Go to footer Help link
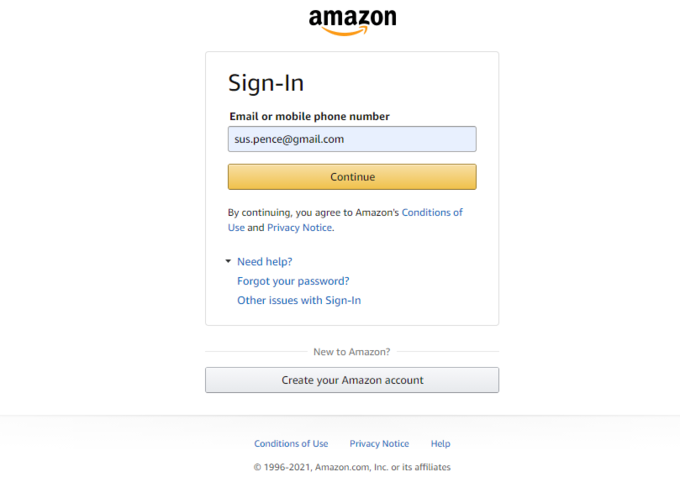 [440, 444]
